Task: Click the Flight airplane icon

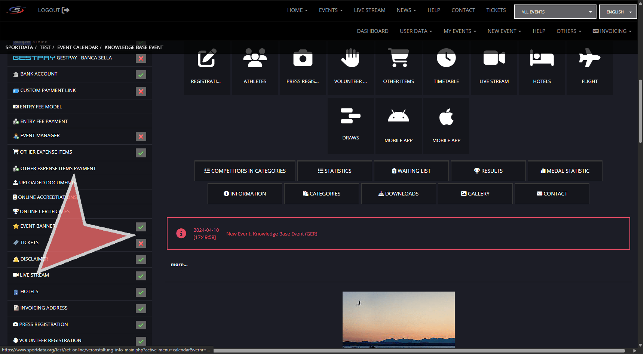Action: [x=589, y=59]
